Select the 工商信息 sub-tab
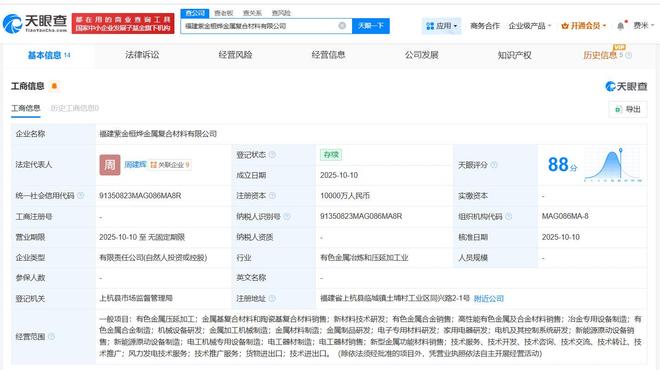 pyautogui.click(x=26, y=108)
